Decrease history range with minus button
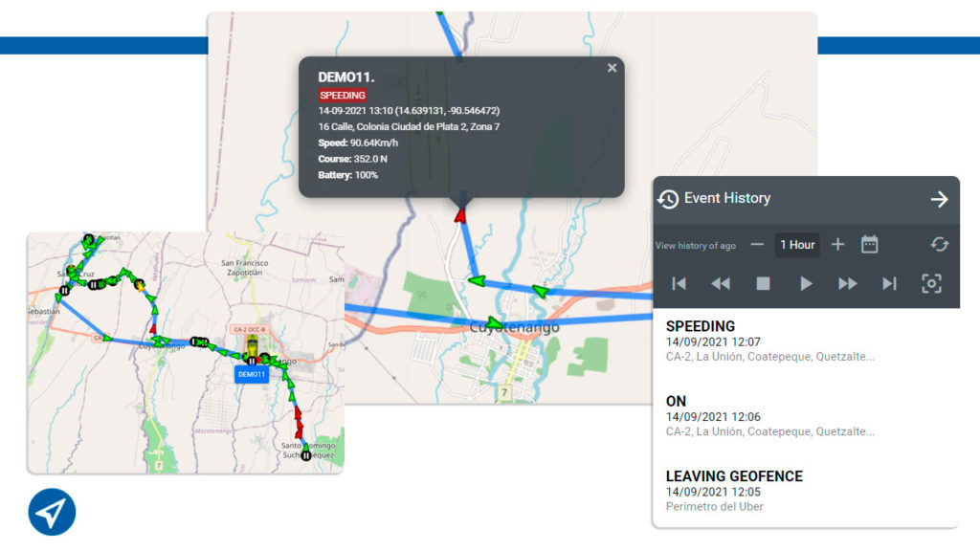The width and height of the screenshot is (980, 551). tap(757, 245)
